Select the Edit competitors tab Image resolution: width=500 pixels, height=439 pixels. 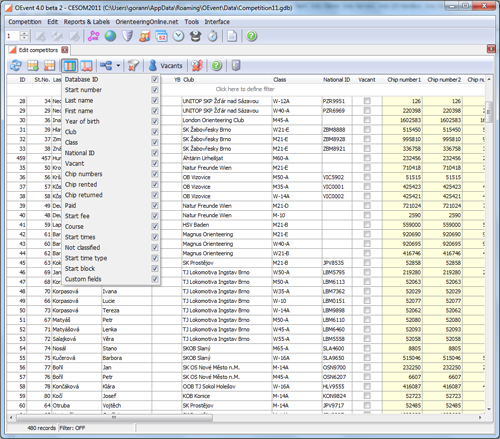(38, 50)
